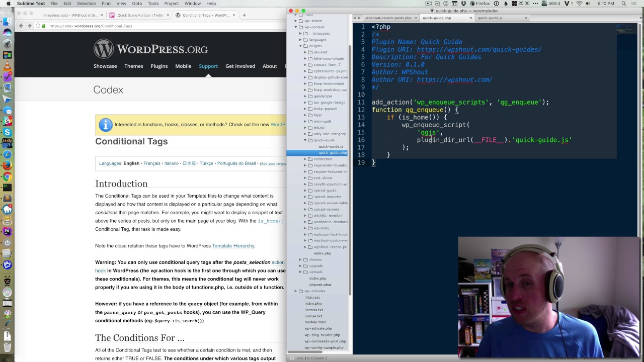Click the site info icon in URL bar
This screenshot has height=362, width=644.
(39, 26)
